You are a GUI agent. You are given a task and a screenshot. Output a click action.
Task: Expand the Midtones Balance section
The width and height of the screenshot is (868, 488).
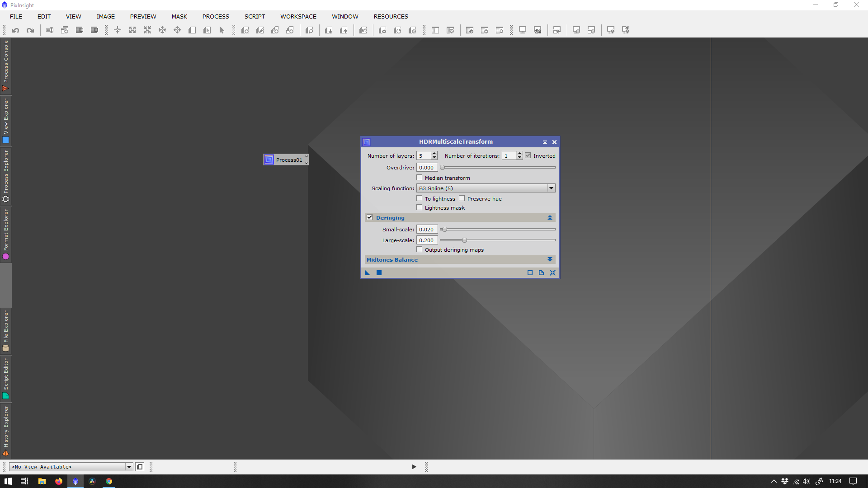coord(550,260)
